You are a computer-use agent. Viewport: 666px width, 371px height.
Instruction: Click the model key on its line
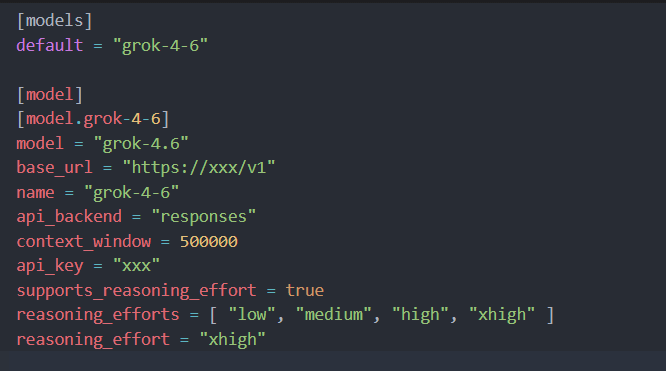coord(40,143)
